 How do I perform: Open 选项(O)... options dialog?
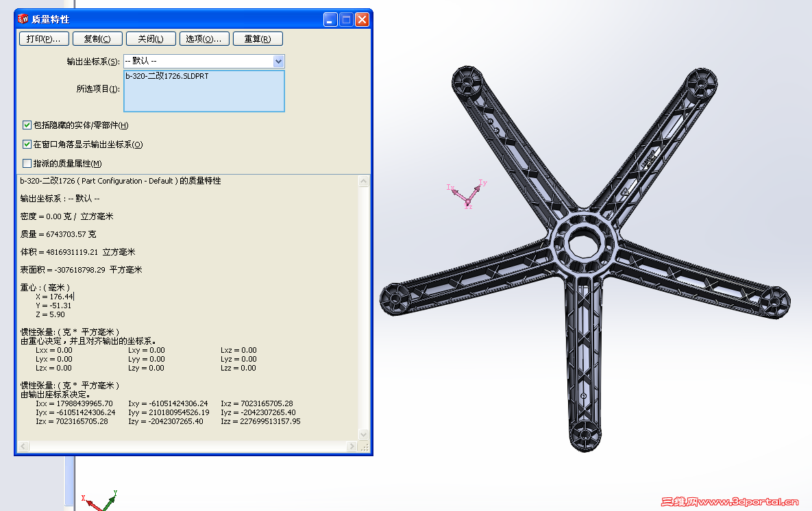pyautogui.click(x=204, y=39)
